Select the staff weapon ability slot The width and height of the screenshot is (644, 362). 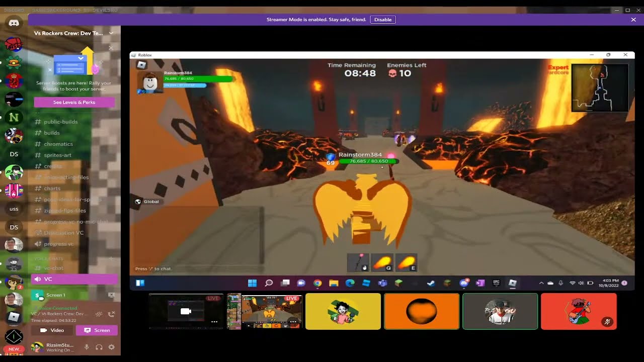(x=358, y=262)
